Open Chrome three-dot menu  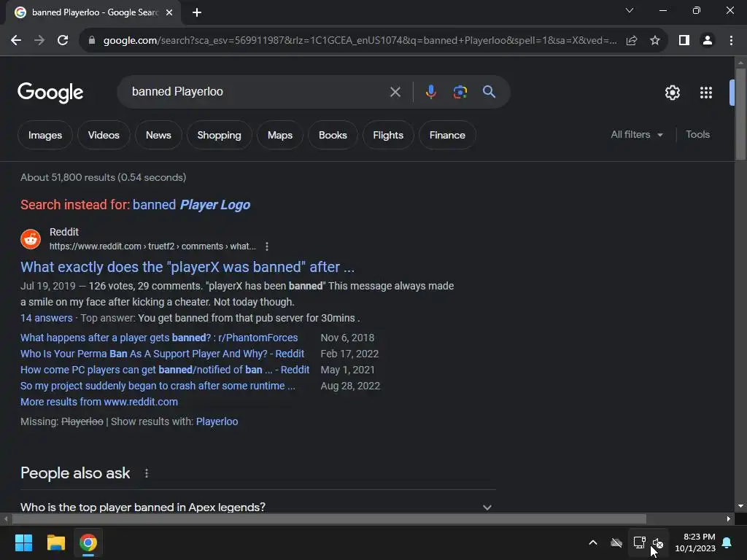[x=731, y=41]
